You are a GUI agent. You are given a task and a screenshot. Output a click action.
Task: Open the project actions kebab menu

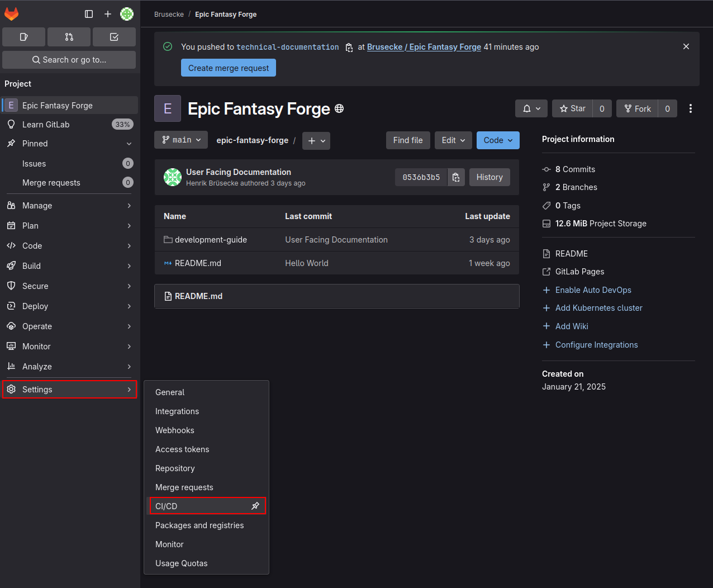coord(691,108)
